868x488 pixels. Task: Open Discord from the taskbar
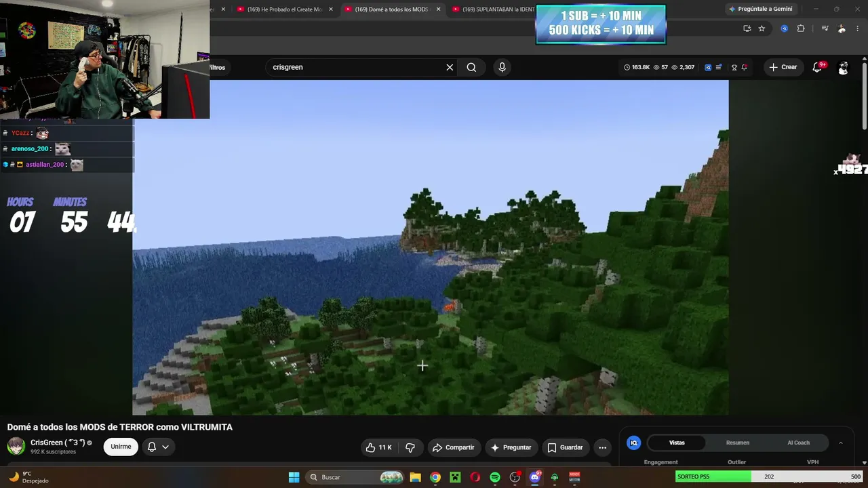coord(535,477)
